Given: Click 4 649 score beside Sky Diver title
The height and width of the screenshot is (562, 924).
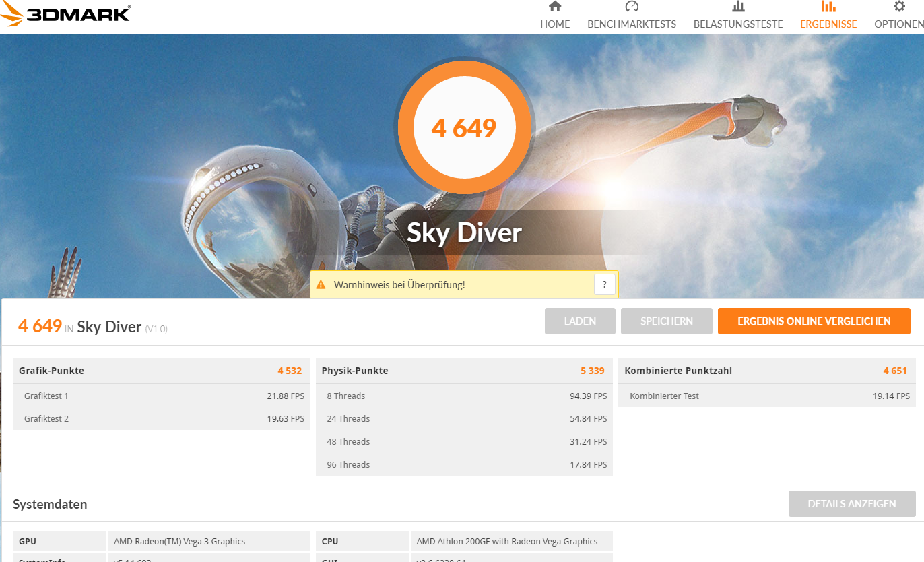Looking at the screenshot, I should [x=40, y=326].
